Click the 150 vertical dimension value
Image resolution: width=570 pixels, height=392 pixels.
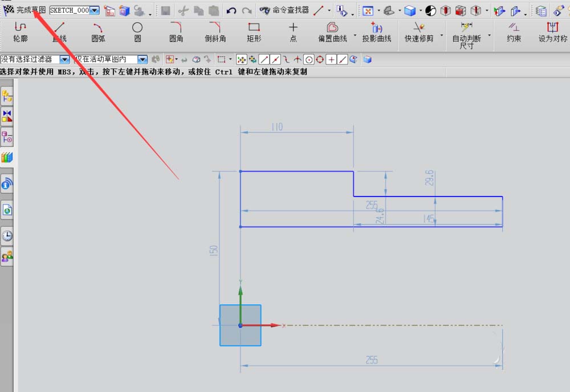(214, 249)
